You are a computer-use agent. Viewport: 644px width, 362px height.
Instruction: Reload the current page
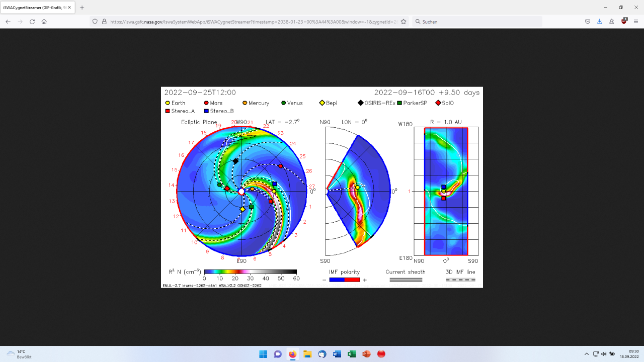tap(32, 22)
